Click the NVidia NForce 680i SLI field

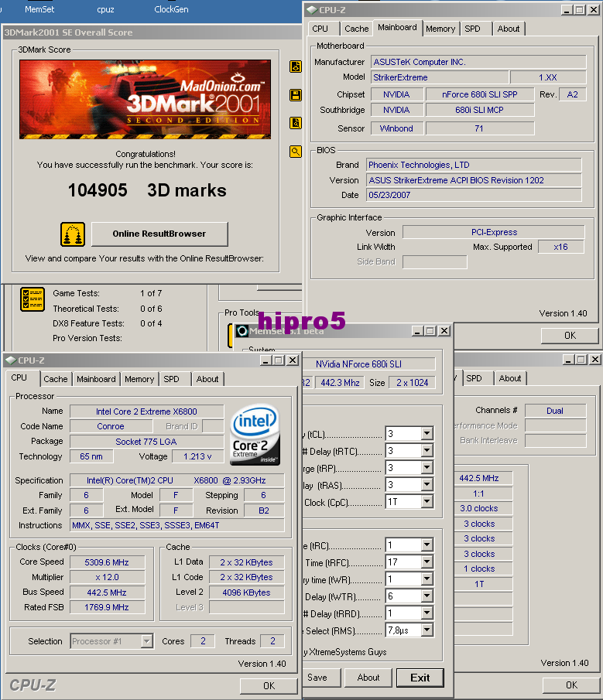(x=368, y=364)
